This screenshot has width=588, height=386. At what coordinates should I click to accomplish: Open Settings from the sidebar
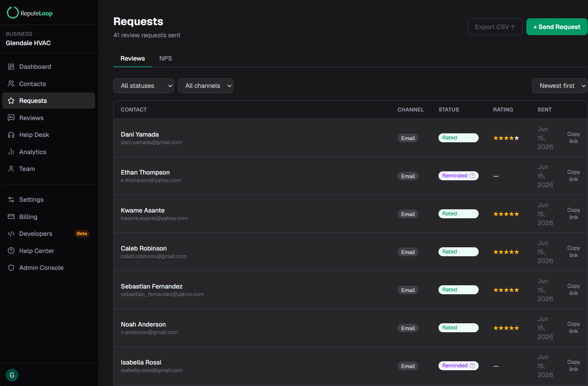tap(48, 200)
